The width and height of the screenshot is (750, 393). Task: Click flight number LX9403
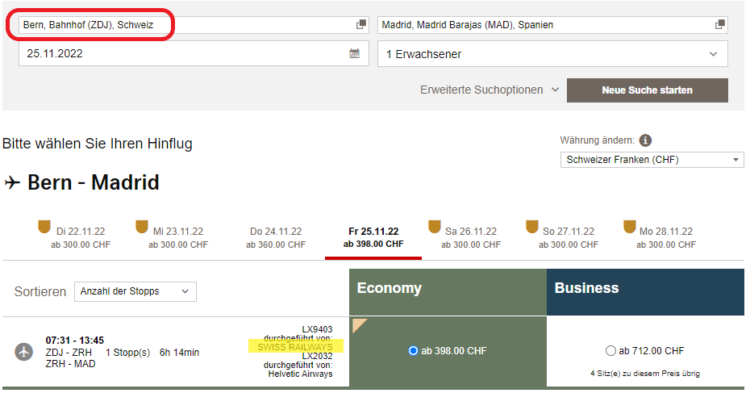pos(317,329)
